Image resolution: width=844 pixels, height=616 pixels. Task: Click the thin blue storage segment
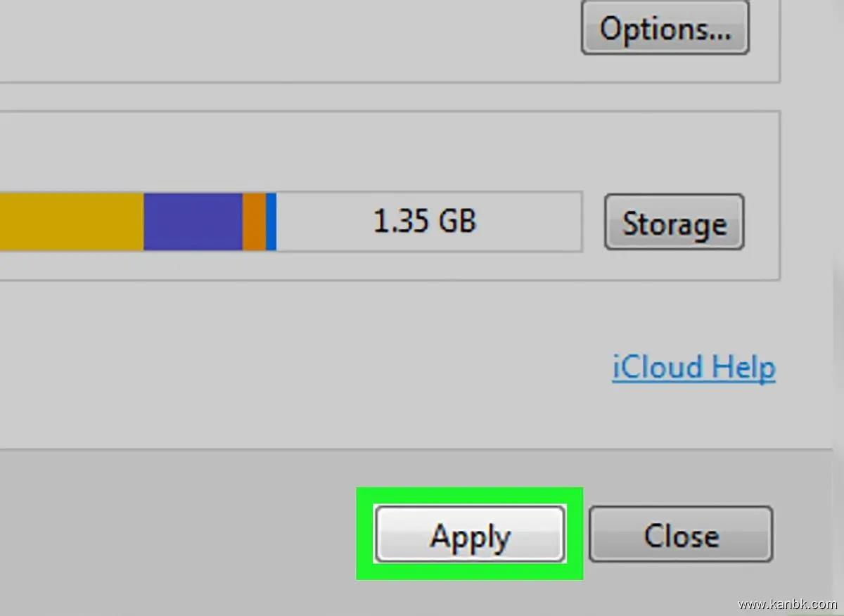tap(271, 222)
